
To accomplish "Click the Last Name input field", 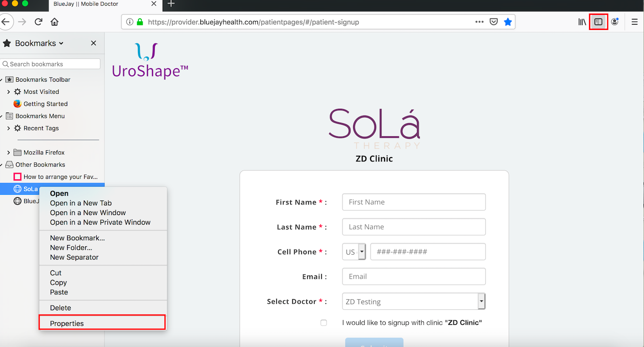I will tap(414, 227).
